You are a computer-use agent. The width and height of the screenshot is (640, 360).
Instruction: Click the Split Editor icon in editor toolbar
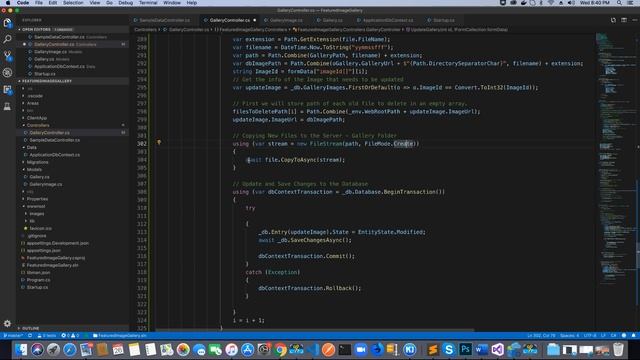click(624, 20)
